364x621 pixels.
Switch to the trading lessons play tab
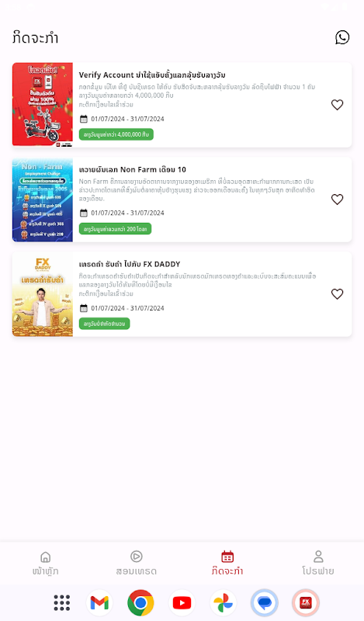click(137, 564)
